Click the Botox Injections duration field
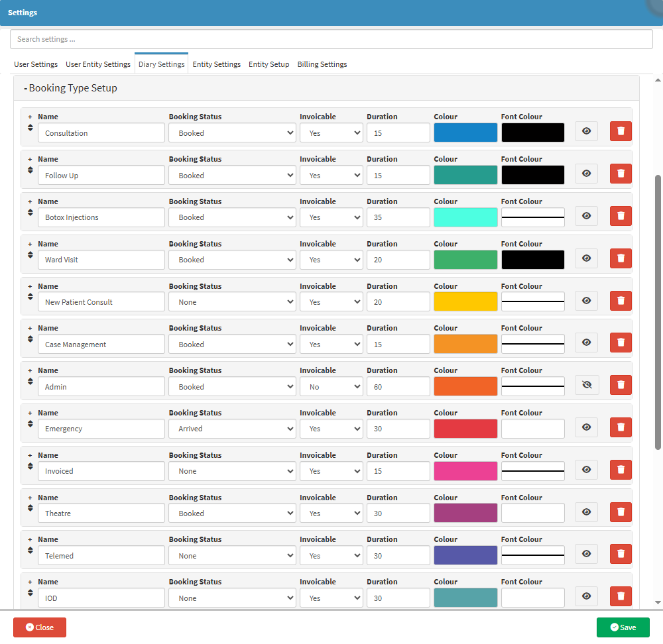Image resolution: width=663 pixels, height=644 pixels. point(398,217)
